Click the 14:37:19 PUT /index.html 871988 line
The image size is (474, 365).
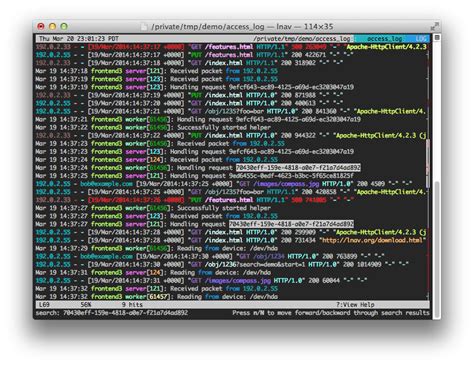189,95
